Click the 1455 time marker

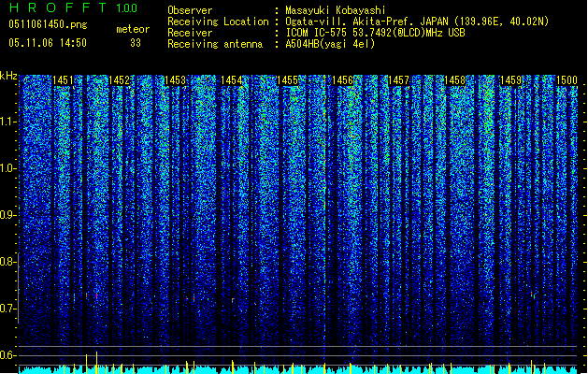[x=287, y=80]
